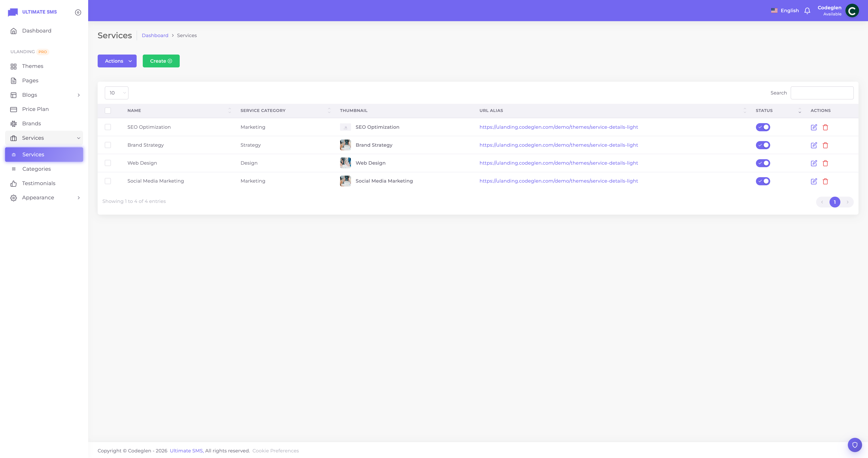Open editor for Web Design row

point(814,163)
